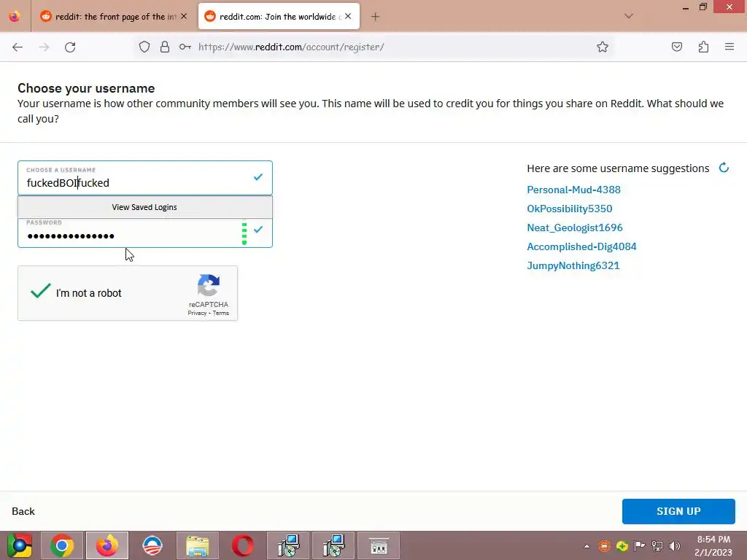Check the I'm not a robot box
The height and width of the screenshot is (560, 747).
(41, 291)
